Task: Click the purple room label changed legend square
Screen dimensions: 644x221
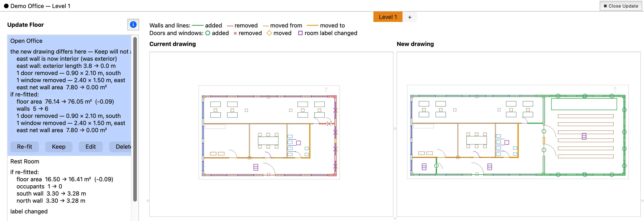Action: (x=300, y=33)
